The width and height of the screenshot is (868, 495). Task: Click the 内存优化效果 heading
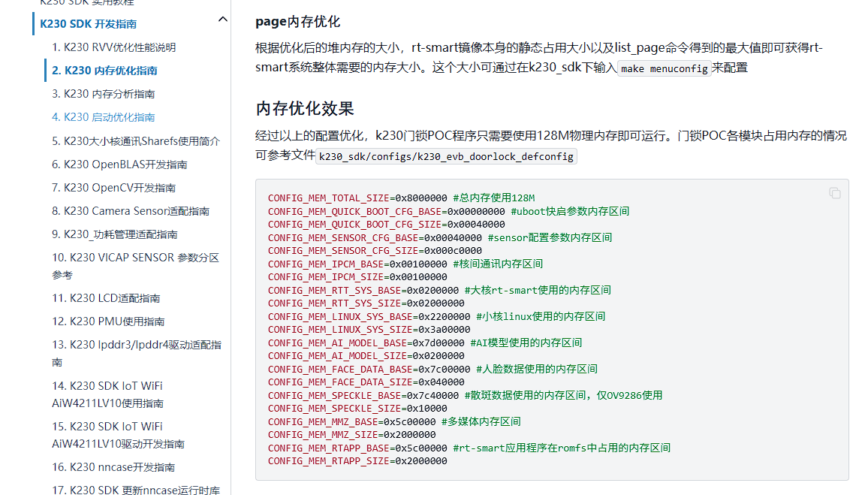click(305, 109)
